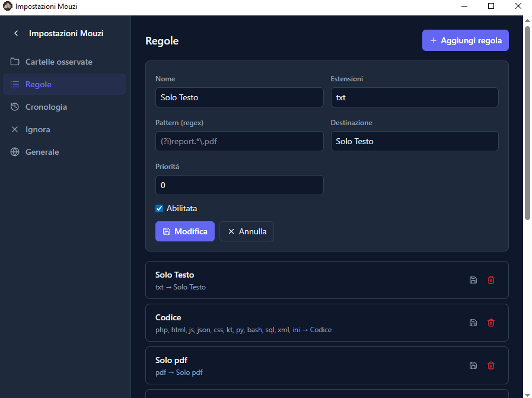This screenshot has width=532, height=398.
Task: Focus the Priorità input field
Action: pyautogui.click(x=239, y=185)
